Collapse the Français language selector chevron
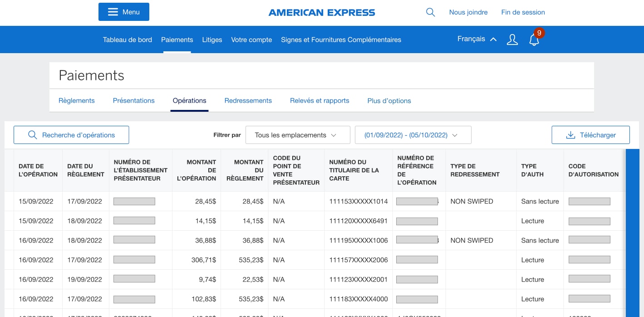Viewport: 644px width, 317px height. pyautogui.click(x=493, y=39)
